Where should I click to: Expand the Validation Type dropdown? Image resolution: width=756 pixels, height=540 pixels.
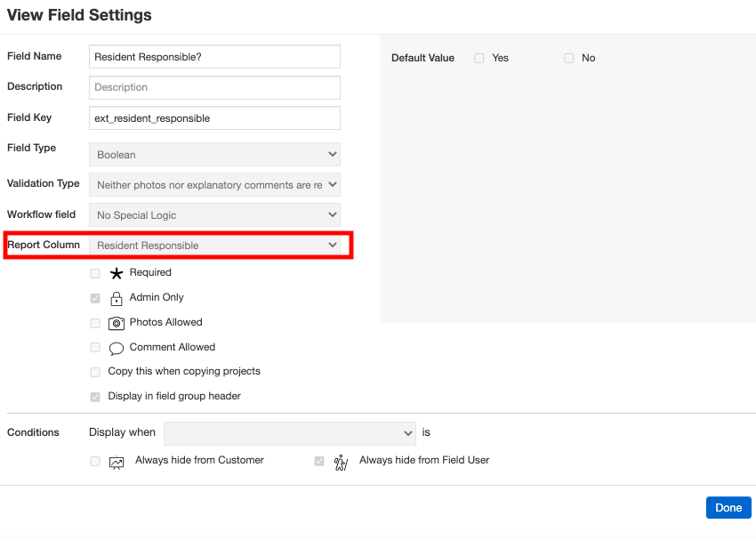point(214,185)
